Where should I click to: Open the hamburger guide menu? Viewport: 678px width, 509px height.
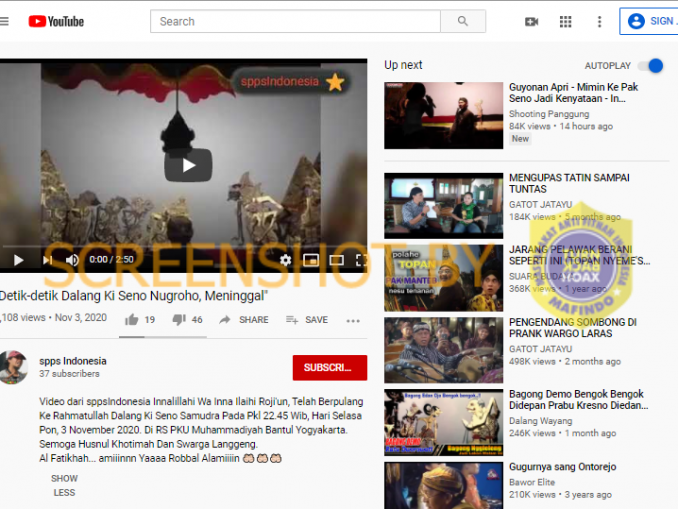4,21
